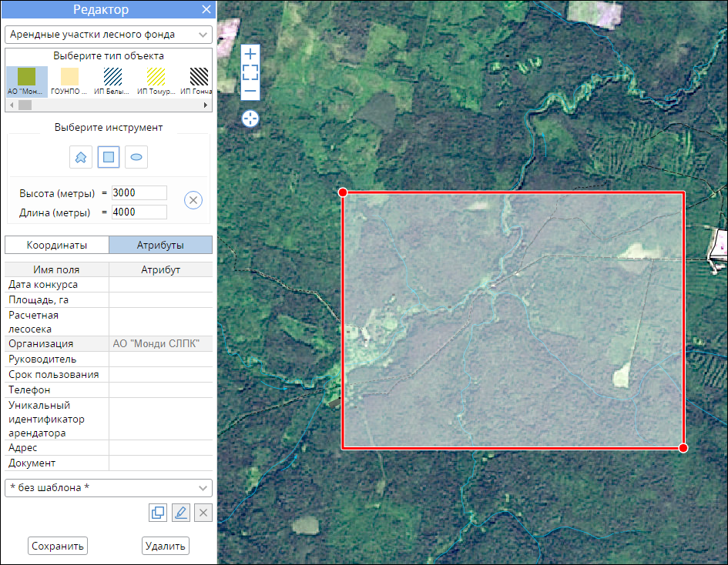Click the delete template X icon
Screen dimensions: 728x565
[x=203, y=513]
